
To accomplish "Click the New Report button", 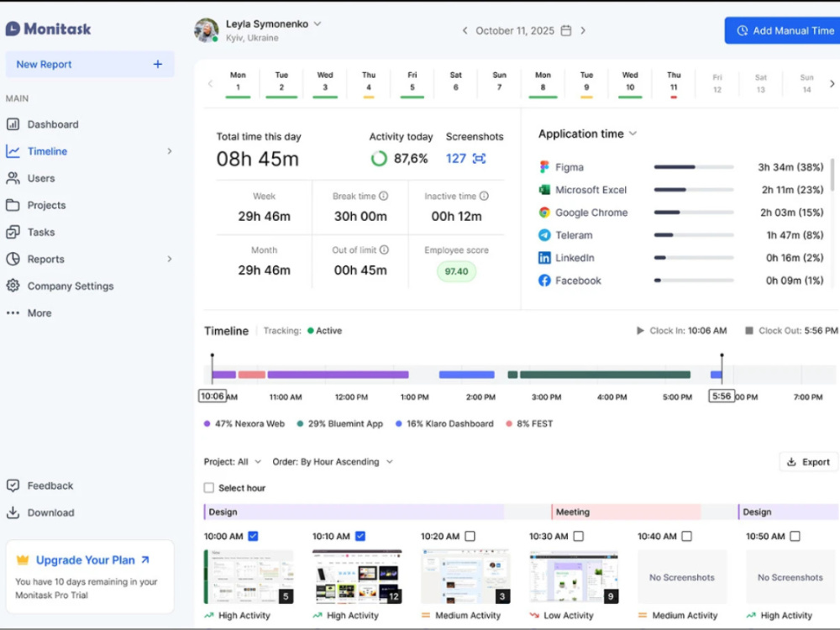I will 90,65.
